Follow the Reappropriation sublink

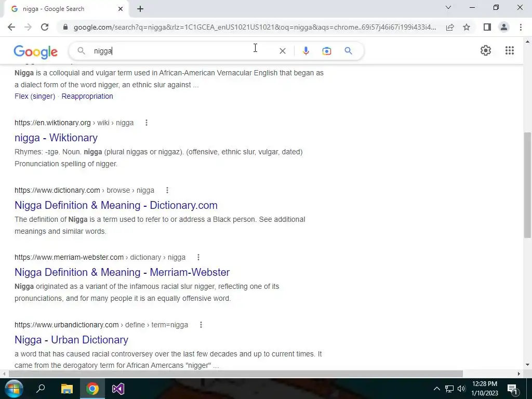pos(87,96)
